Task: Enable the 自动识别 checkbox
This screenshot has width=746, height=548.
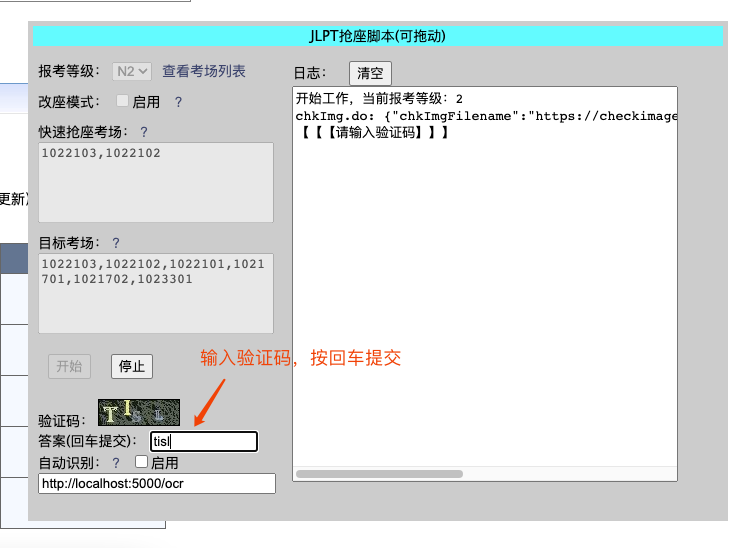Action: (141, 461)
